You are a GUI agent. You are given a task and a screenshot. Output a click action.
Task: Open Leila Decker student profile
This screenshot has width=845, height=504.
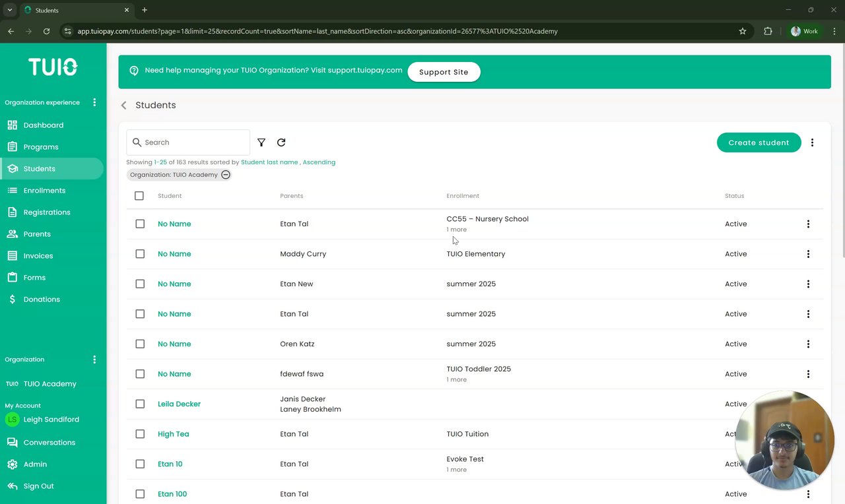(179, 404)
